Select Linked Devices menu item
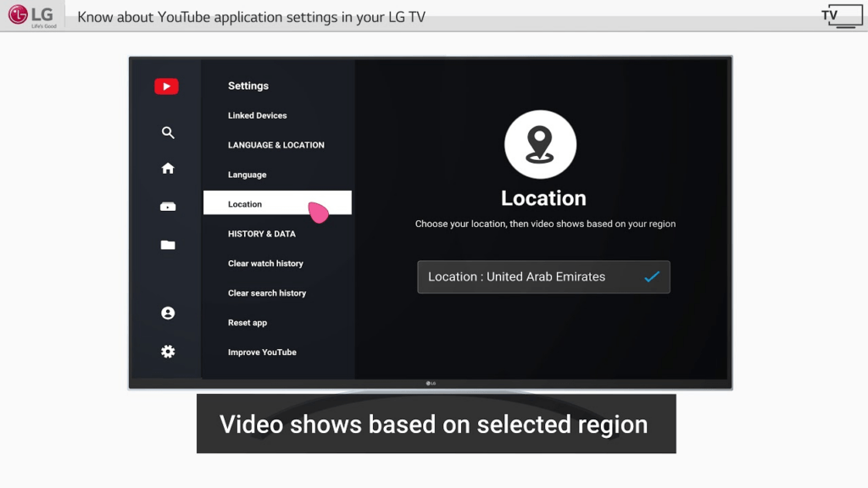This screenshot has height=488, width=868. 257,115
